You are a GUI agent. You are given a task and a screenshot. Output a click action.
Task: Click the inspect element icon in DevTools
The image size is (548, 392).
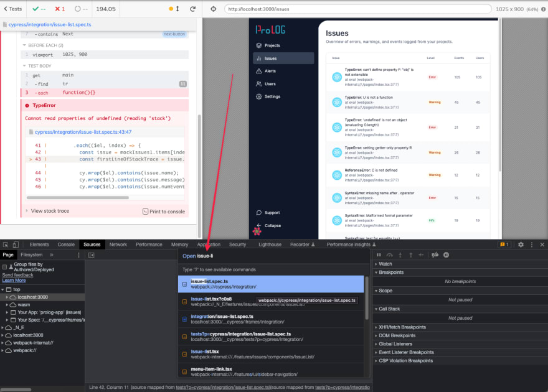pos(6,245)
